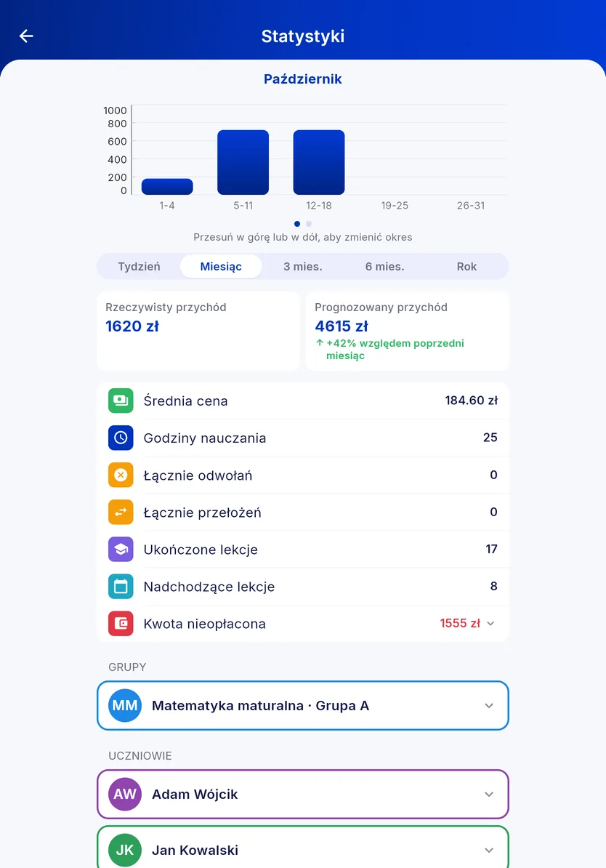Click the green Średnia cena money icon

121,401
